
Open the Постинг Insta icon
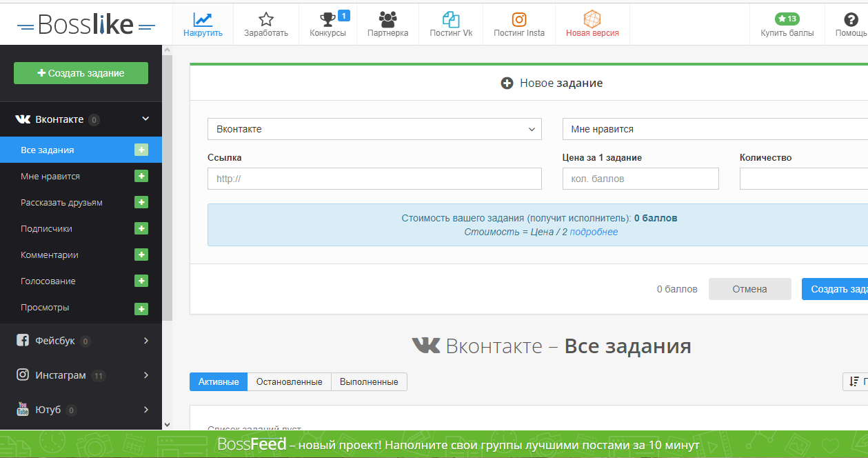click(519, 19)
